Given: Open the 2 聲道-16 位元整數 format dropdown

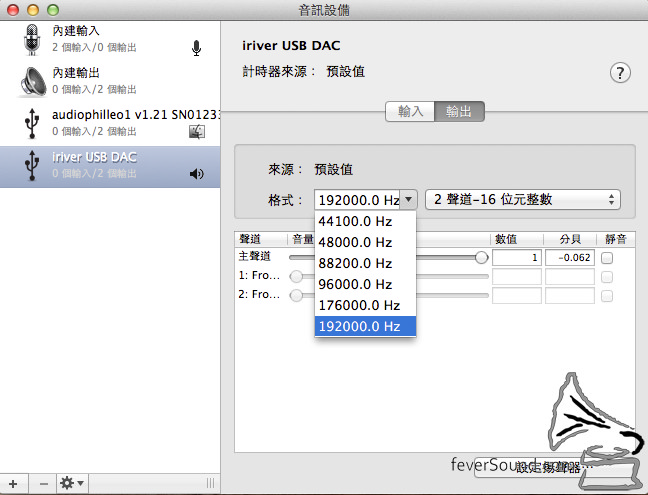Looking at the screenshot, I should [x=523, y=200].
